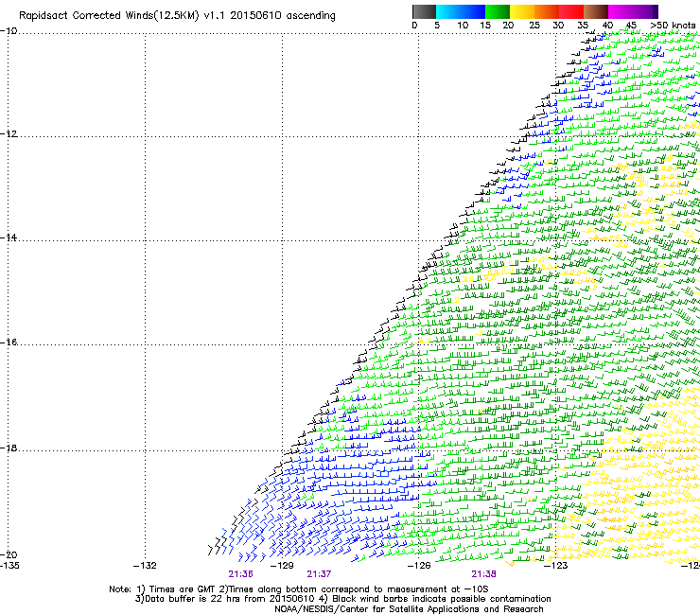Click the cyan-to-blue 5–15 knot legend color
The height and width of the screenshot is (615, 700).
click(461, 11)
